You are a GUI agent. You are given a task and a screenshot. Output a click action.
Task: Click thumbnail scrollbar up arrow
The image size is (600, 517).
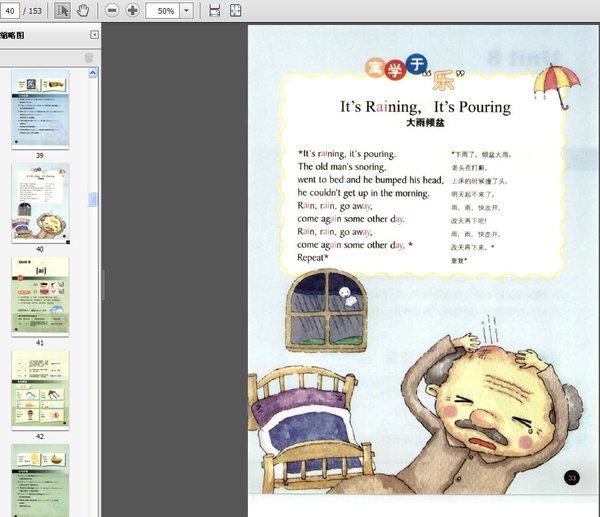pyautogui.click(x=93, y=73)
